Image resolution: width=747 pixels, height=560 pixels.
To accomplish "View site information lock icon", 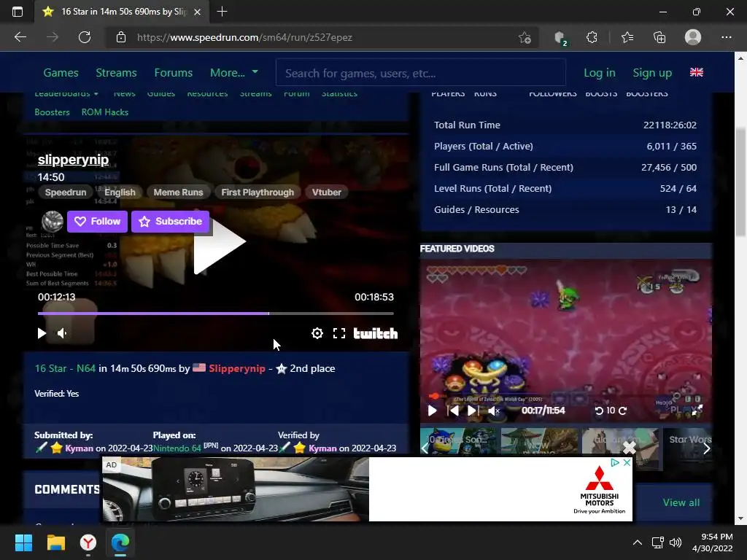I will pyautogui.click(x=121, y=37).
